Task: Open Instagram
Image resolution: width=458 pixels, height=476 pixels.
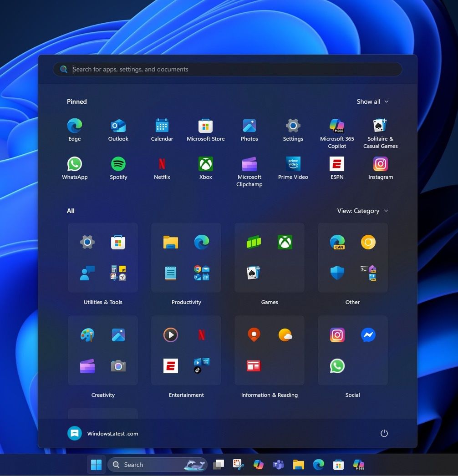Action: click(380, 164)
